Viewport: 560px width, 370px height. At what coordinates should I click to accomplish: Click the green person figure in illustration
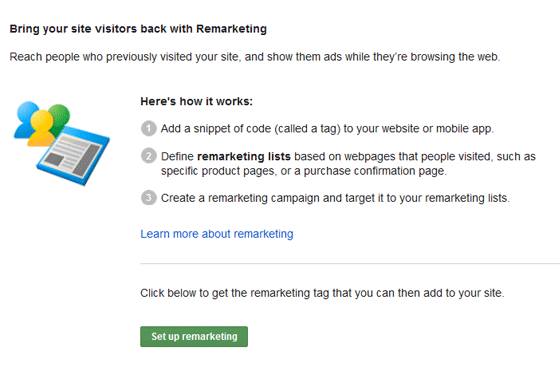click(x=60, y=118)
